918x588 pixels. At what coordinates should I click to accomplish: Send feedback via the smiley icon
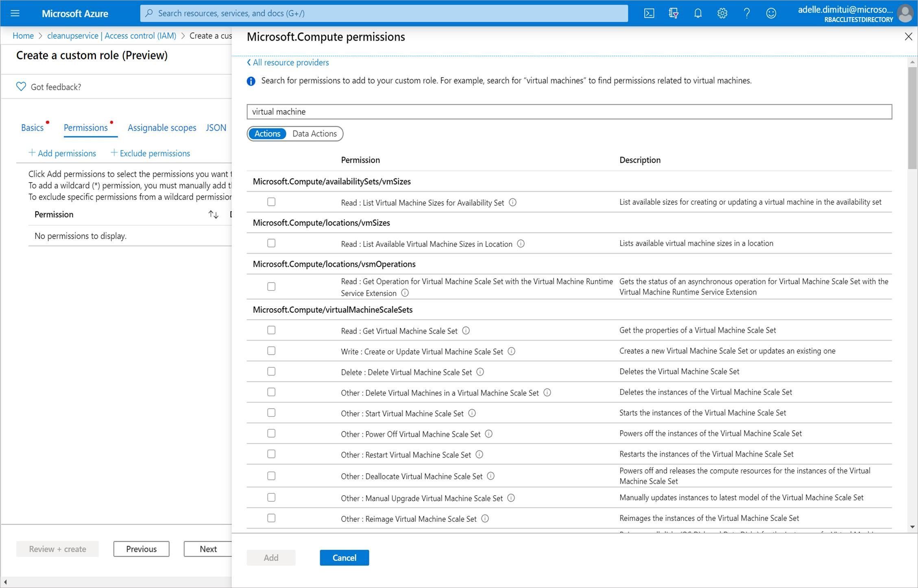(x=771, y=13)
